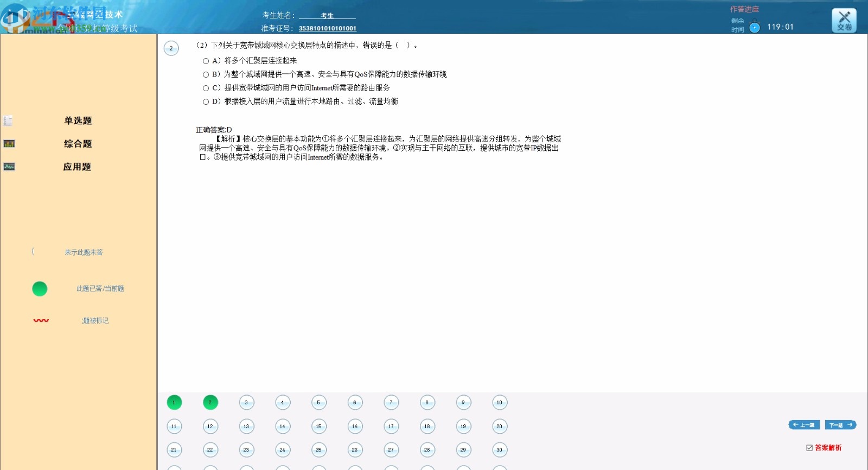
Task: Choose answer option C radio button
Action: coord(206,88)
